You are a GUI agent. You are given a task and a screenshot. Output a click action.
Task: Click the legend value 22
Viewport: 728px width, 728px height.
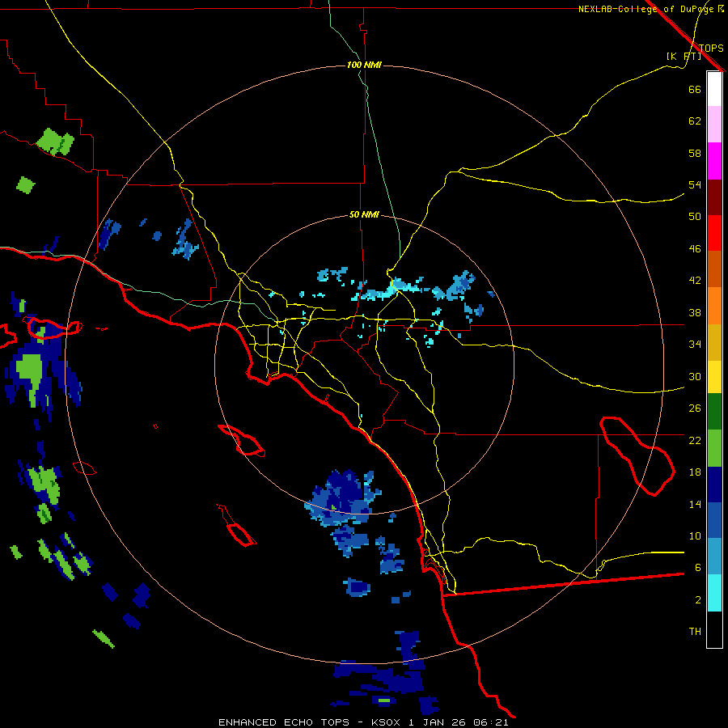pyautogui.click(x=695, y=440)
